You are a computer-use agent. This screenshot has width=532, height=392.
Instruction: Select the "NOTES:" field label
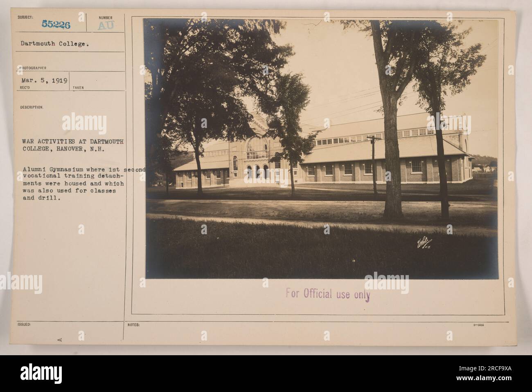pyautogui.click(x=134, y=325)
